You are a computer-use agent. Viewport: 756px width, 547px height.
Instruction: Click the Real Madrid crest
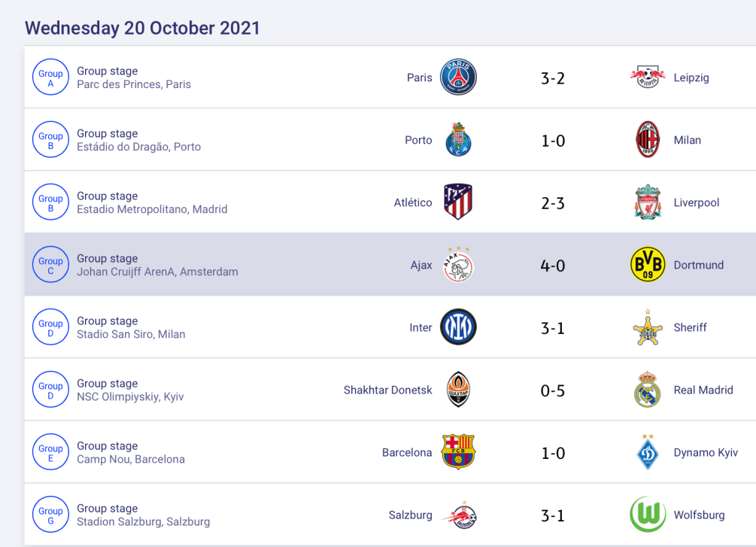point(648,390)
